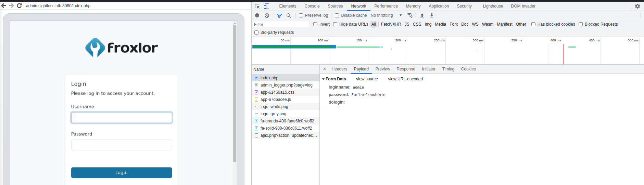Screen dimensions: 644x185
Task: Select admin_logger.php?page=log request
Action: pyautogui.click(x=286, y=85)
